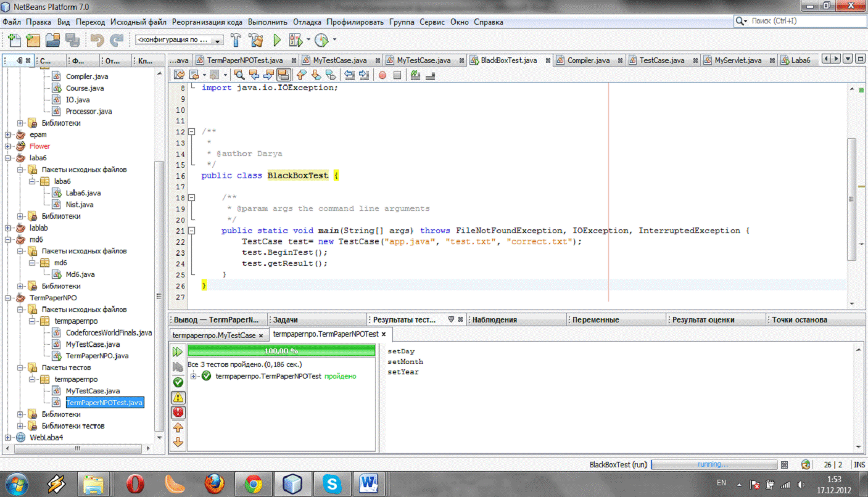This screenshot has width=868, height=497.
Task: Click the Clean and Build icon
Action: click(255, 40)
